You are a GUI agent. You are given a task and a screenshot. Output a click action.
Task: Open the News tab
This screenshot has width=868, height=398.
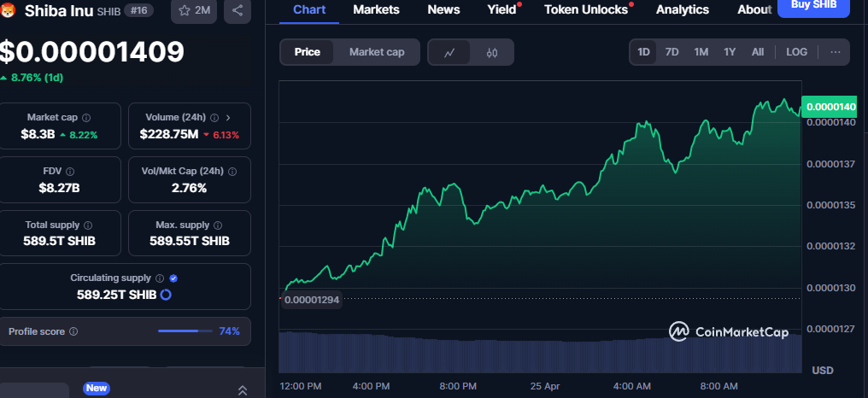(443, 9)
